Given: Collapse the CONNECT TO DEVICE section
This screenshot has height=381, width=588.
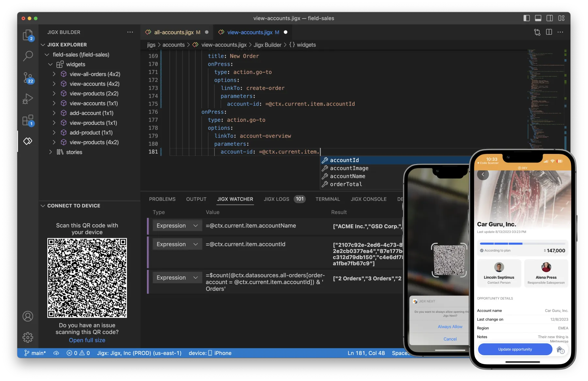Looking at the screenshot, I should pos(43,206).
